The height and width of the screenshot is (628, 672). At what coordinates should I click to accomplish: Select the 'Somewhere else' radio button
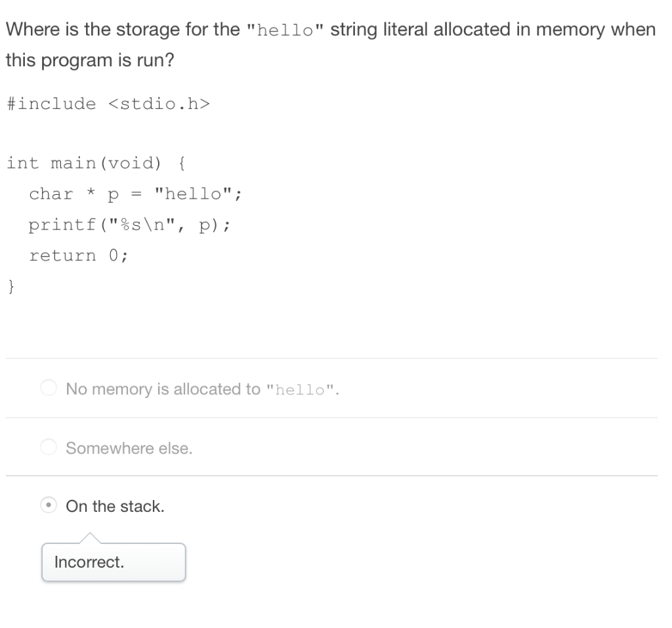click(48, 447)
